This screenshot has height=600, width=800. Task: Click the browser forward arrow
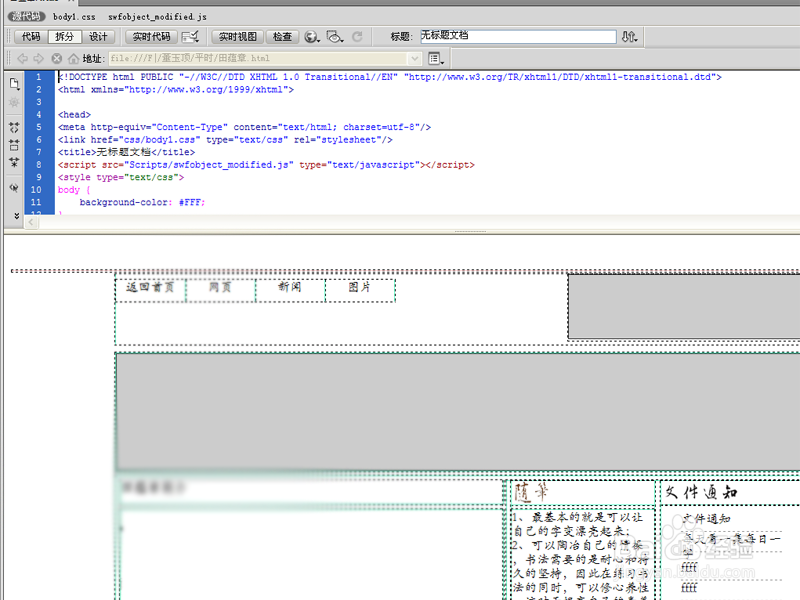[x=39, y=59]
